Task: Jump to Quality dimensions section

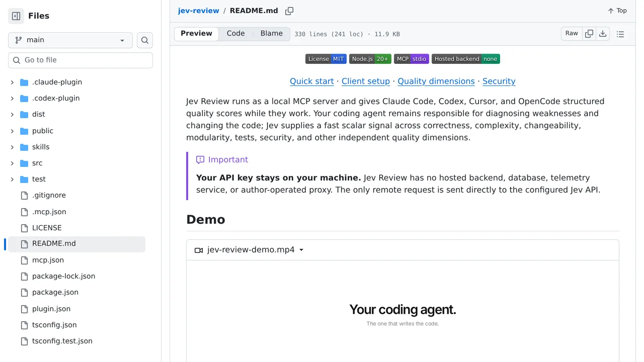Action: click(436, 81)
